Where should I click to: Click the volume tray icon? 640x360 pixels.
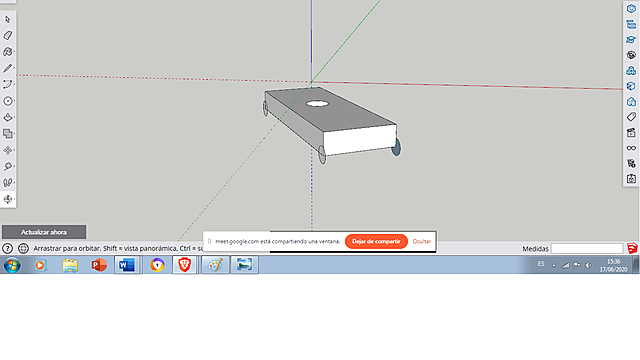(588, 265)
